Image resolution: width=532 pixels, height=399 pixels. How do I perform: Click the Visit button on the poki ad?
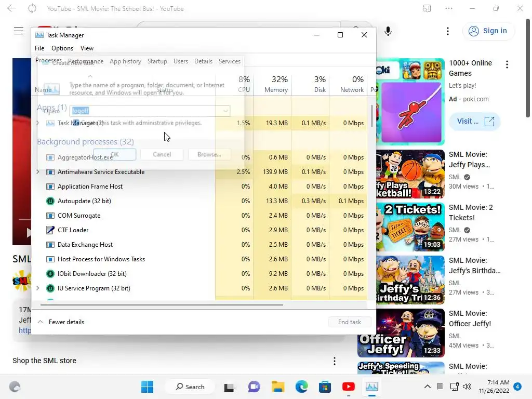point(474,122)
